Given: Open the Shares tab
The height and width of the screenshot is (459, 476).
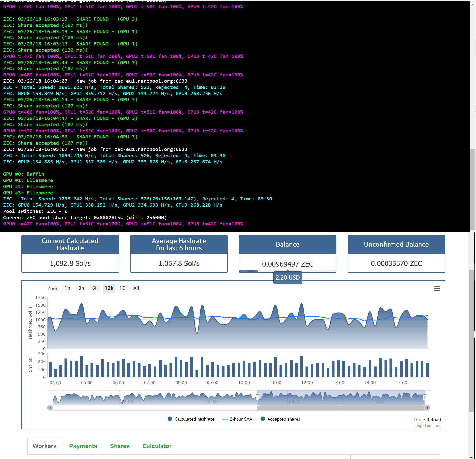Looking at the screenshot, I should pos(120,446).
